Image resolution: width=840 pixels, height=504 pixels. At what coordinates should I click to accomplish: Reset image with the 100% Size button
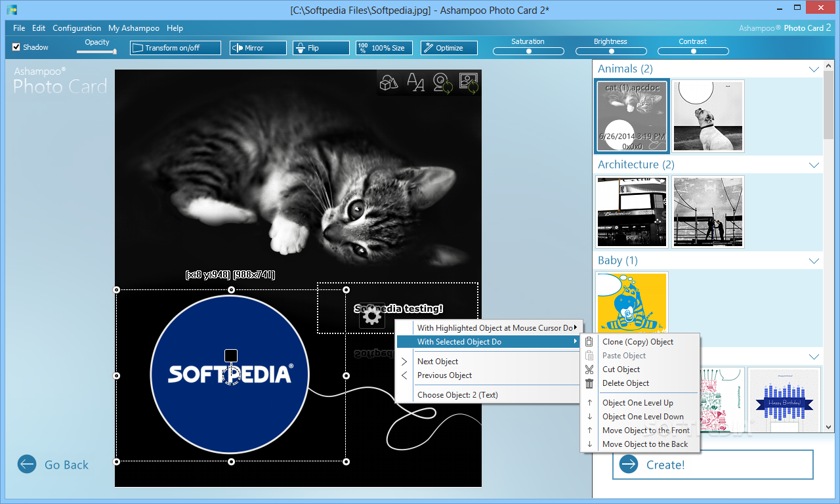[384, 48]
